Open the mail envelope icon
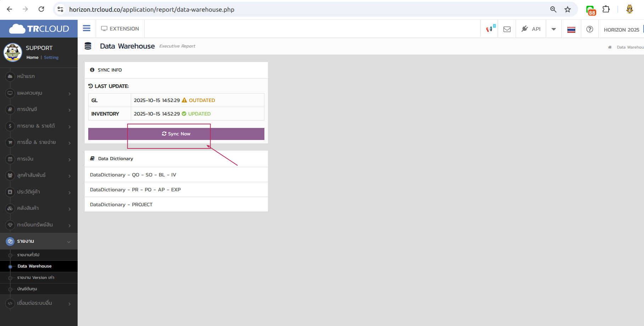 507,29
